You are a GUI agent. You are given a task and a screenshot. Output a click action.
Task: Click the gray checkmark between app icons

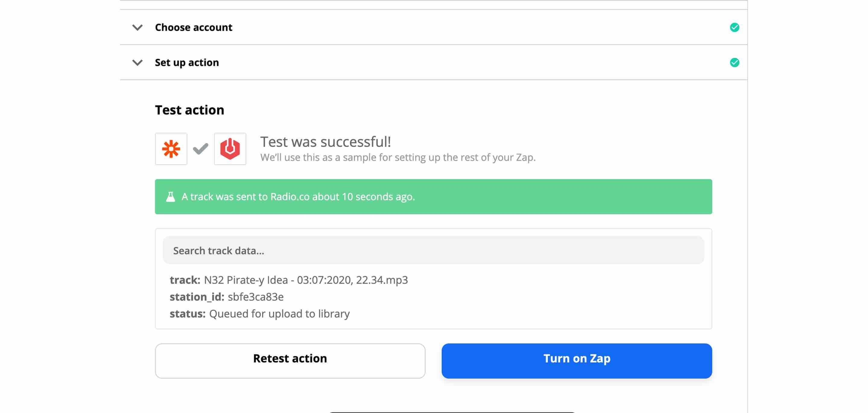pyautogui.click(x=201, y=149)
